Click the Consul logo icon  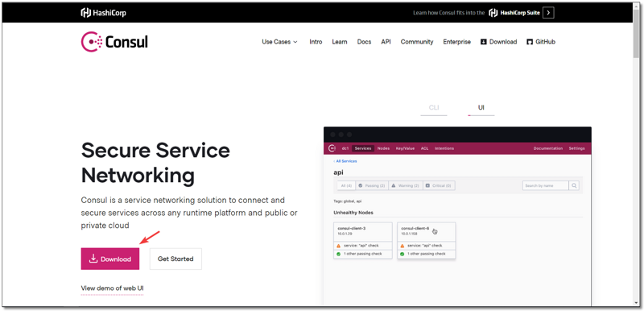click(x=91, y=42)
